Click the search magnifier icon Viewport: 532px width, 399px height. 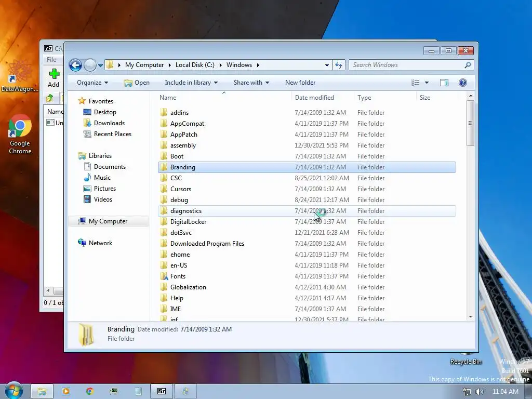click(x=468, y=65)
